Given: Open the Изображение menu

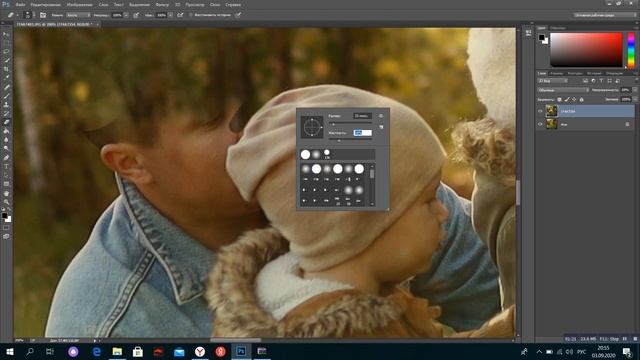Looking at the screenshot, I should pyautogui.click(x=80, y=4).
